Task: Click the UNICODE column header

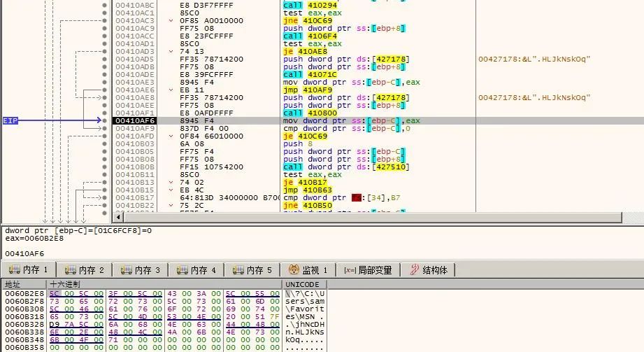Action: tap(302, 284)
